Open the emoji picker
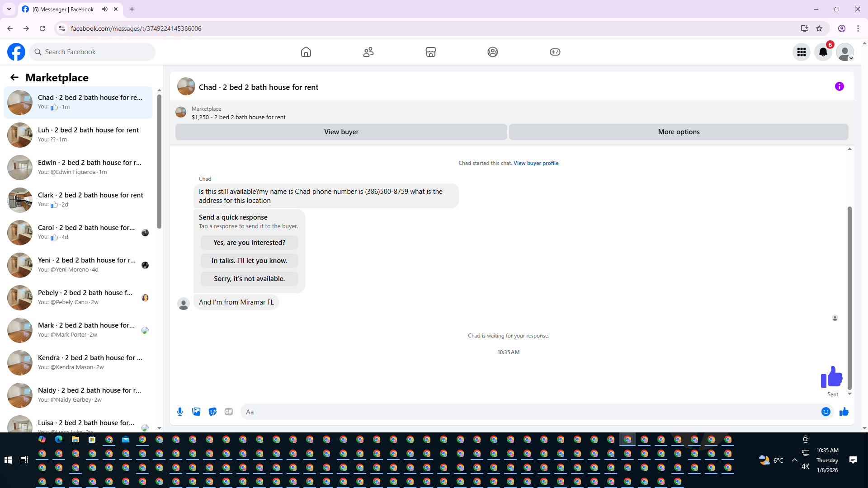 click(x=826, y=412)
